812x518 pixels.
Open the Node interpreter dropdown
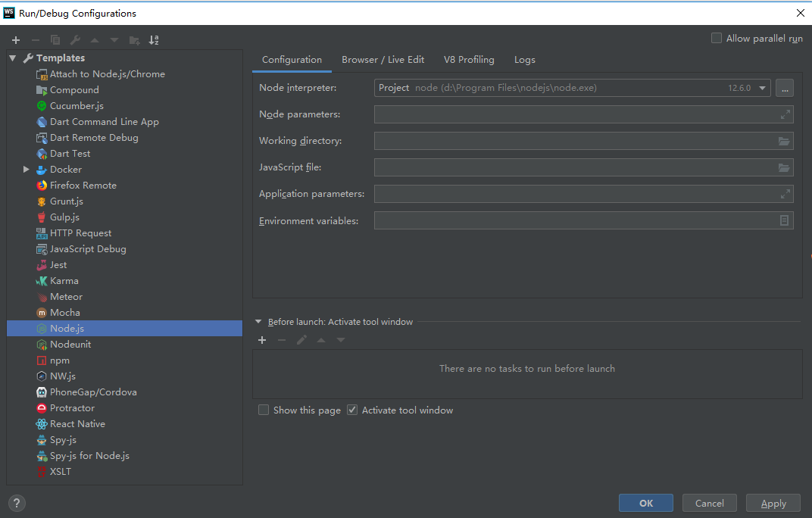764,87
